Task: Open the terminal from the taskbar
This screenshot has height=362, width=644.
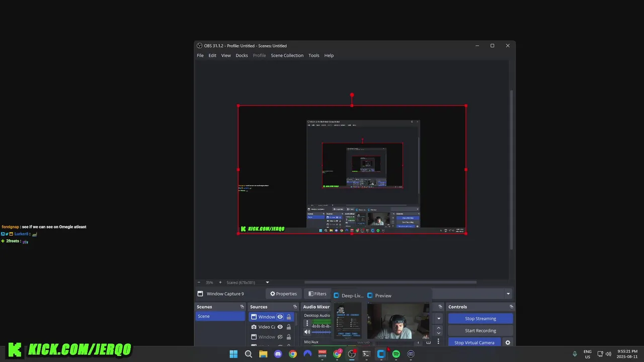Action: (x=366, y=354)
